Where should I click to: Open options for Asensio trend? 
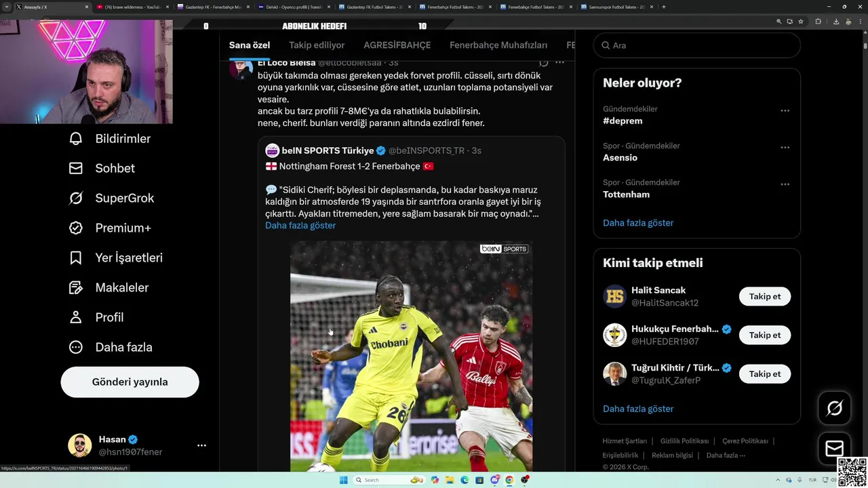[x=785, y=147]
